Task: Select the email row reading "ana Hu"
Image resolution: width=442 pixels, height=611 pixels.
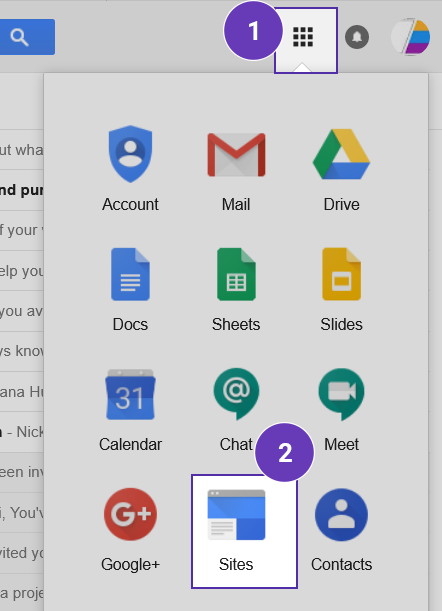Action: (x=22, y=392)
